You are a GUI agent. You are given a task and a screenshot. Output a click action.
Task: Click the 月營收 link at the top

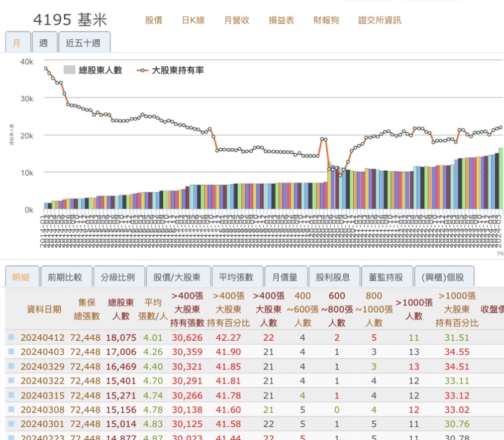(236, 20)
